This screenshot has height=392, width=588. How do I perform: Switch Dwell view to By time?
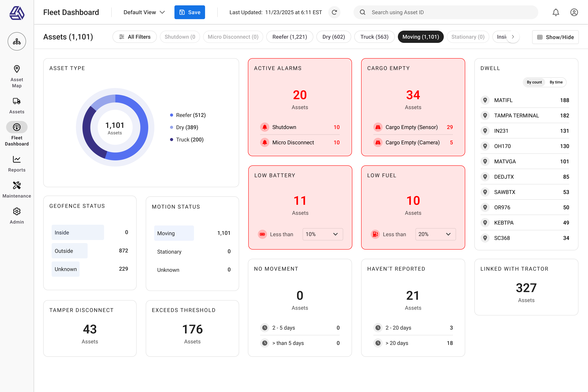click(556, 82)
